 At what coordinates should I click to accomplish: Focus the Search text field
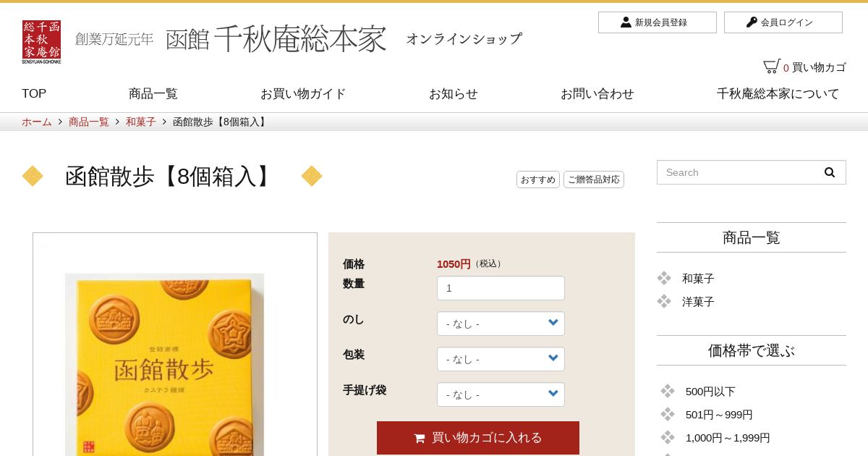tap(736, 172)
